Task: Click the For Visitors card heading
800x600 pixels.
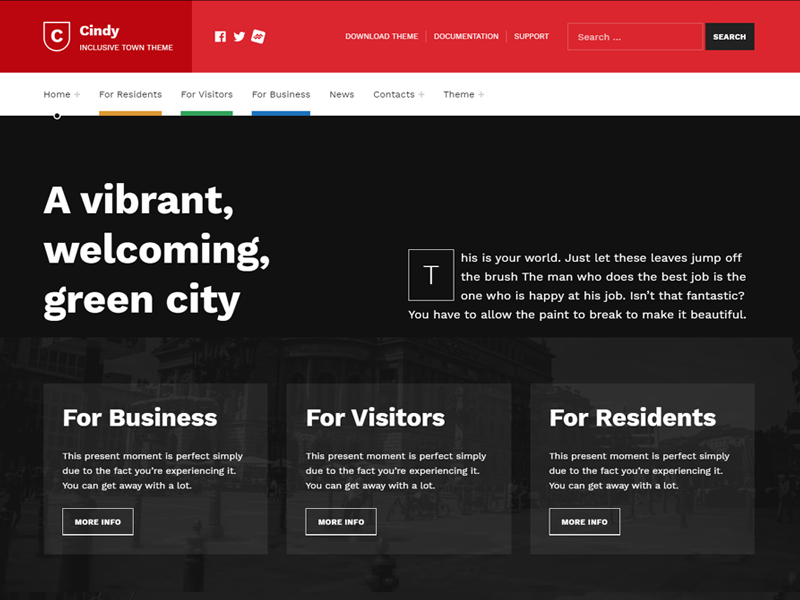Action: click(x=375, y=417)
